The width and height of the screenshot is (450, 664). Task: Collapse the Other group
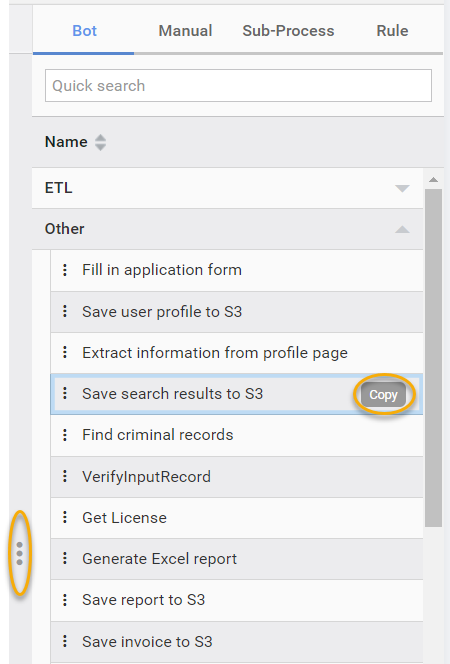[402, 230]
